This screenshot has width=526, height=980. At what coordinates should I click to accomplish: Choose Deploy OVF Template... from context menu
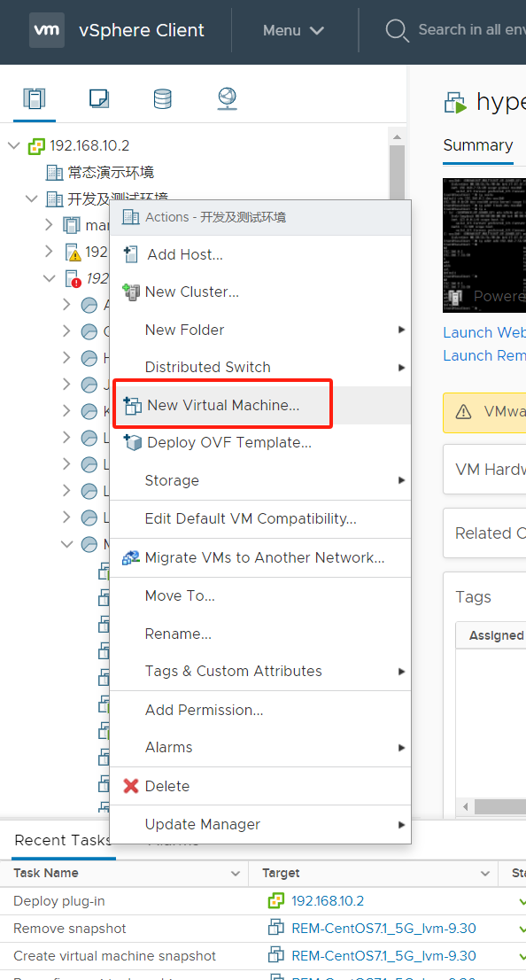click(260, 442)
